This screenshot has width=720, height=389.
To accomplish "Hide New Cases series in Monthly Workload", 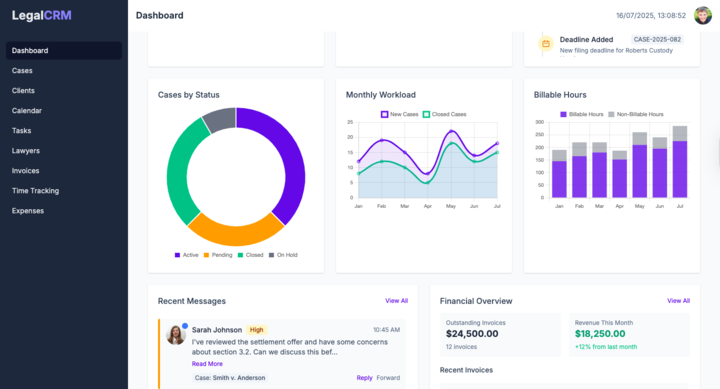I will pos(399,114).
